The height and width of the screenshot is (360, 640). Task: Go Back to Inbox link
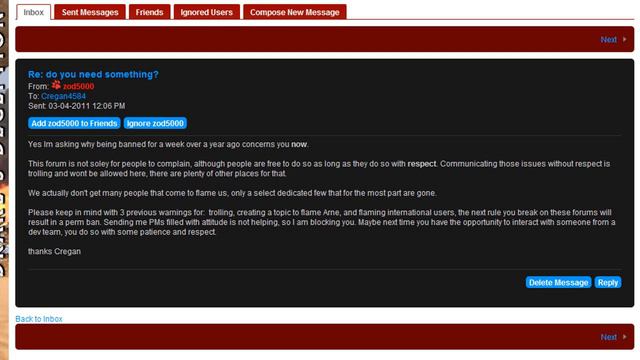point(39,319)
